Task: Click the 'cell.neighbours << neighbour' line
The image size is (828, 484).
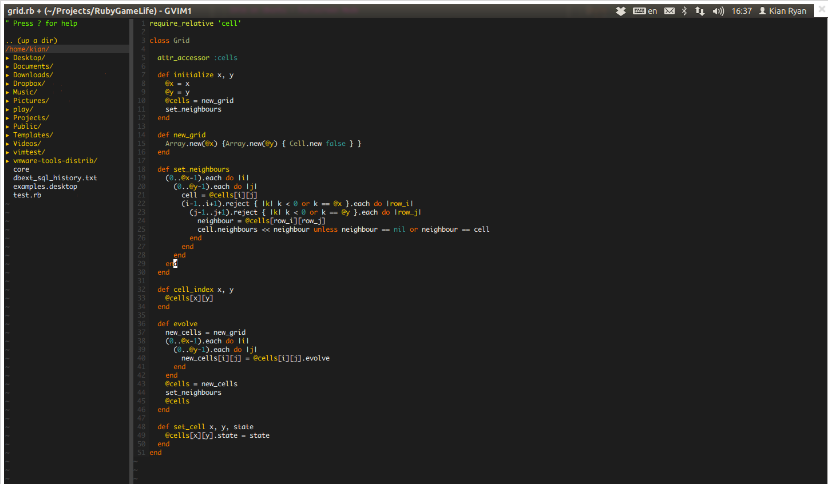Action: coord(343,229)
